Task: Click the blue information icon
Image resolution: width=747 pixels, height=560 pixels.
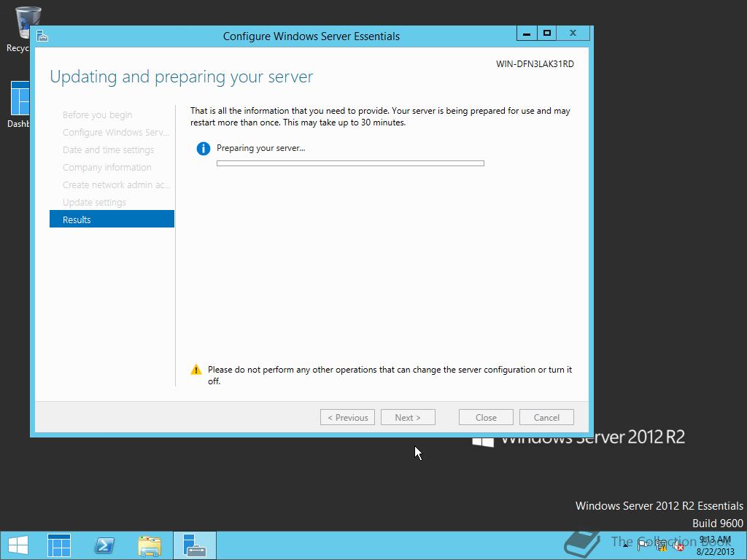Action: coord(204,149)
